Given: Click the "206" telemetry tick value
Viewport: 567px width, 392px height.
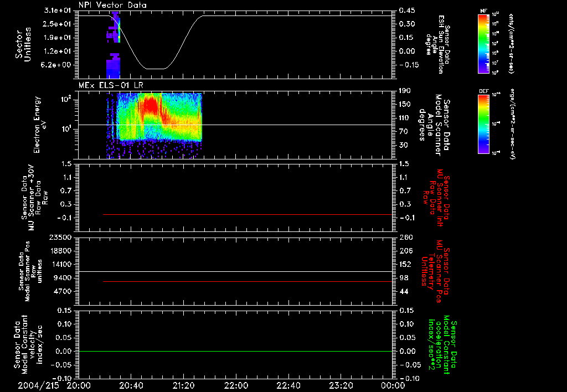Looking at the screenshot, I should 406,251.
